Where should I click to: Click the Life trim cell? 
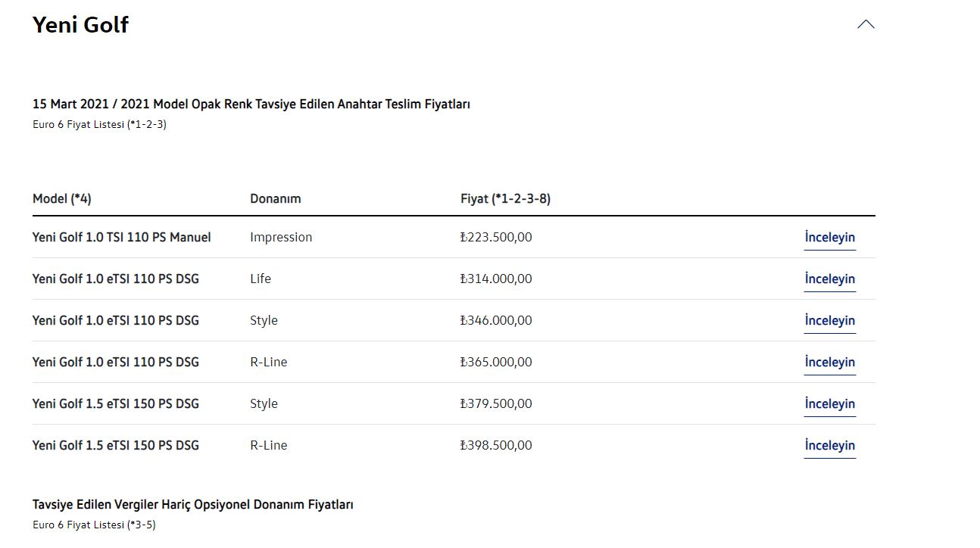click(x=261, y=279)
